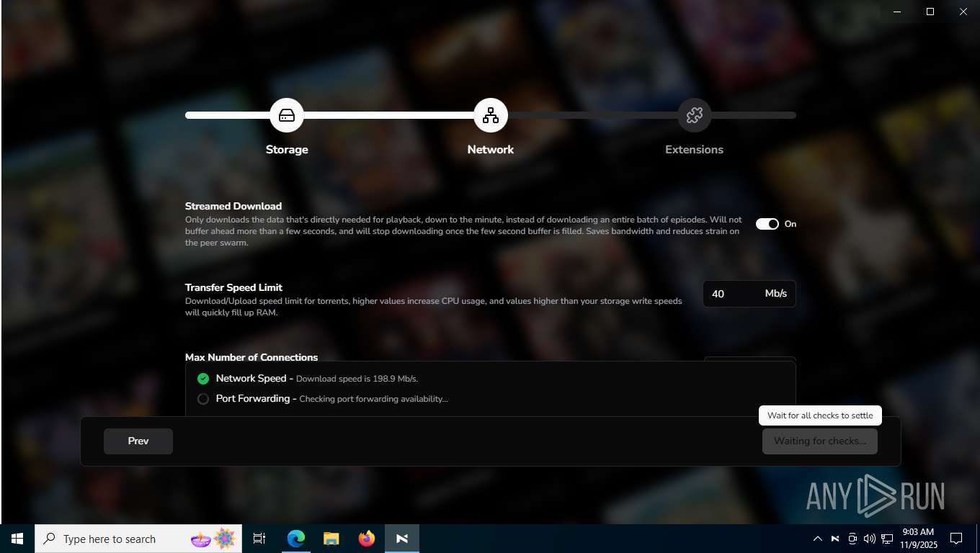Open the Windows Start menu
The width and height of the screenshot is (980, 553).
coord(17,539)
